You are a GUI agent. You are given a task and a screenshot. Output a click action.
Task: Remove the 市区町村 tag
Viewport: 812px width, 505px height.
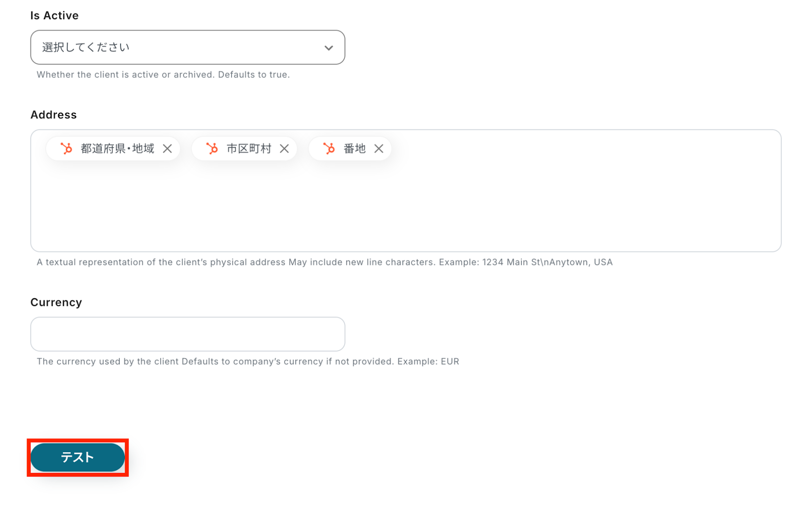(x=284, y=149)
